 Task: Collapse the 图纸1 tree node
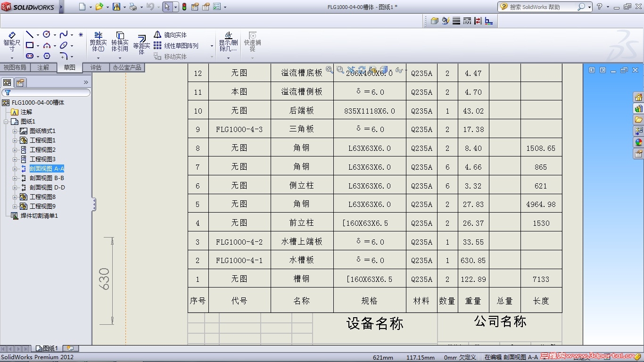(x=6, y=122)
